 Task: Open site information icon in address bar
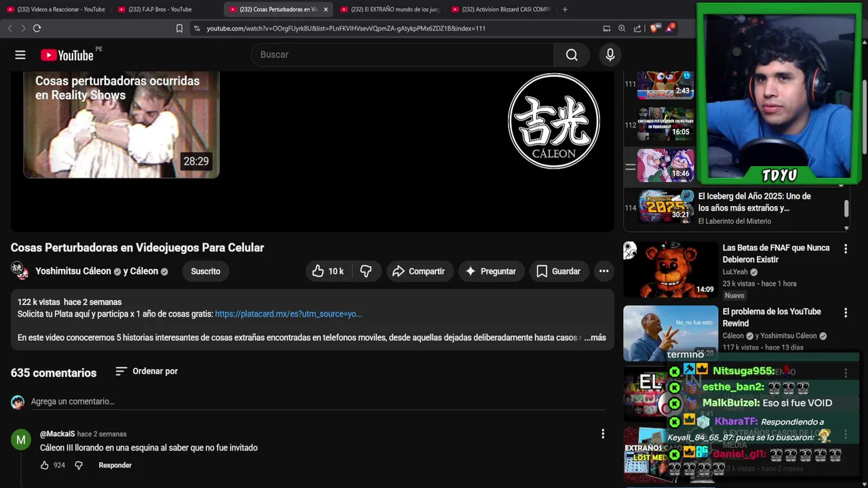pos(197,28)
